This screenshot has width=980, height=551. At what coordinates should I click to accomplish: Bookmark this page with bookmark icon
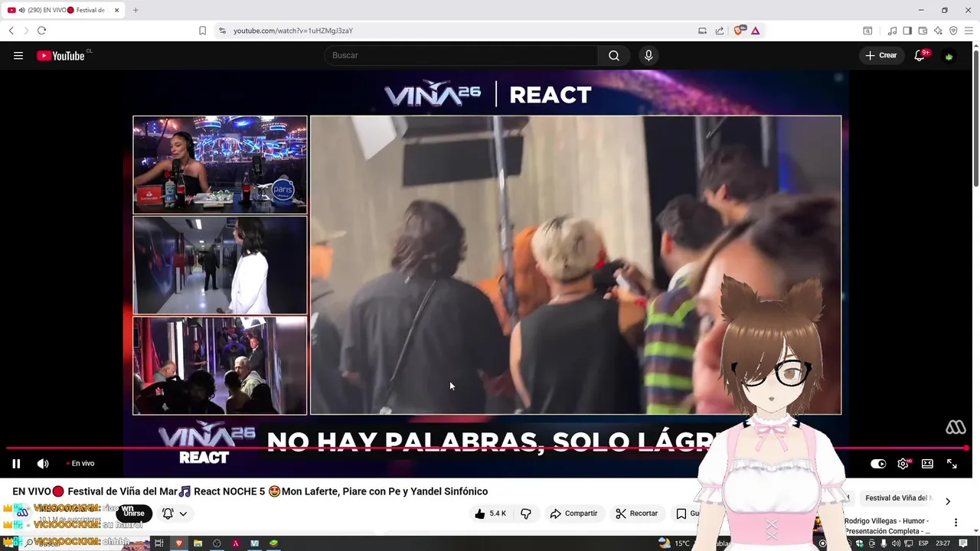pyautogui.click(x=202, y=31)
